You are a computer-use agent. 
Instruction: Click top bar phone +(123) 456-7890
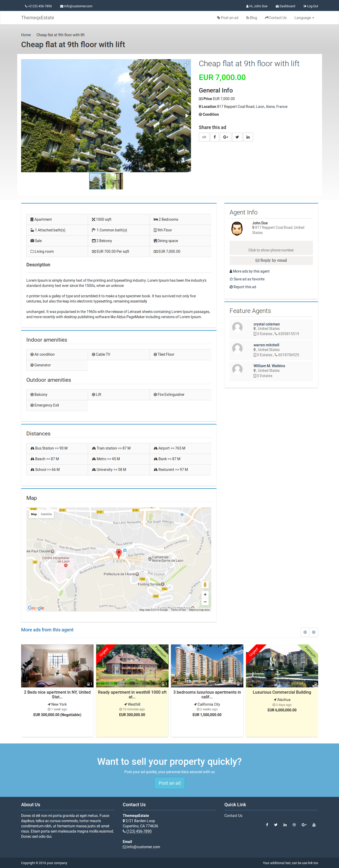38,6
